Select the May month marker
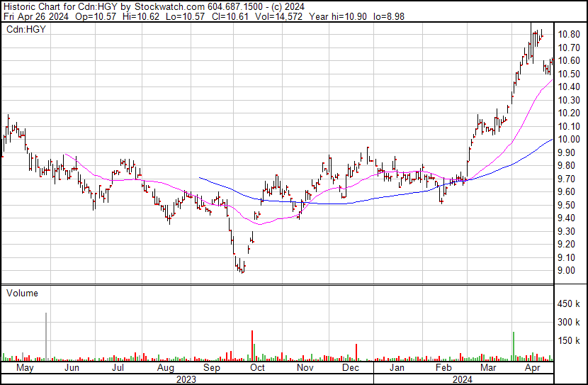588x385 pixels. tap(24, 369)
